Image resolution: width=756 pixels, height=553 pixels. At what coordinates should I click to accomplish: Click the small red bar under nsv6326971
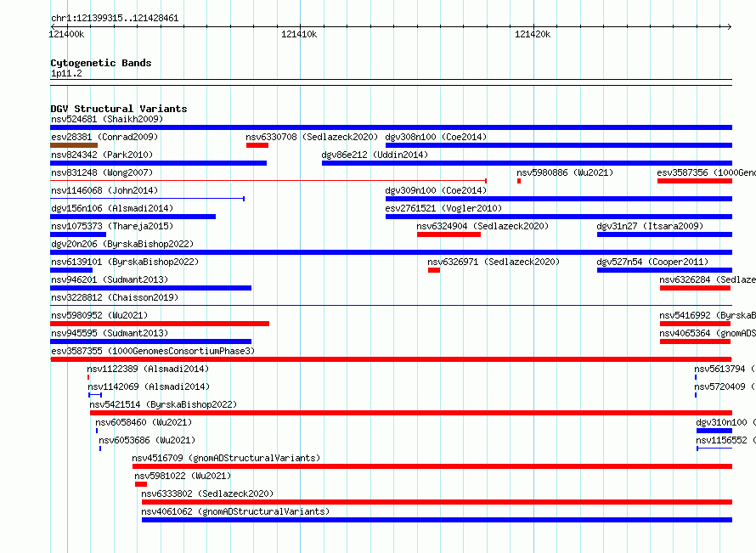(x=434, y=270)
